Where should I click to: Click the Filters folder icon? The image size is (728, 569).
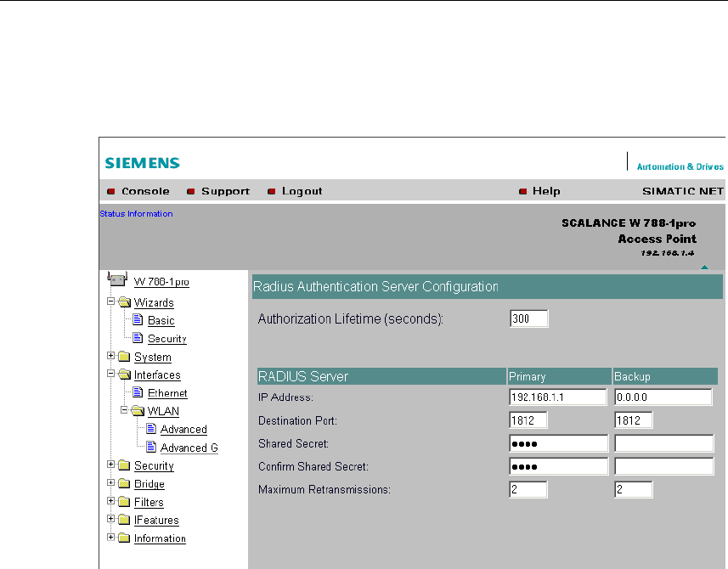(124, 502)
